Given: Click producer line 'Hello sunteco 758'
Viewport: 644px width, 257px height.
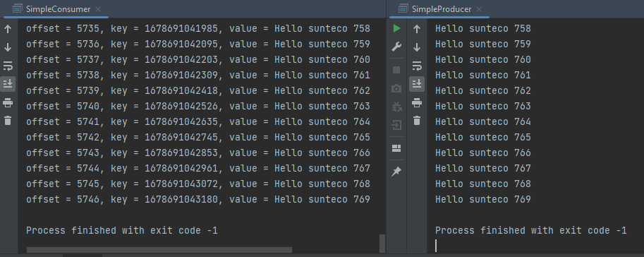Looking at the screenshot, I should coord(483,29).
